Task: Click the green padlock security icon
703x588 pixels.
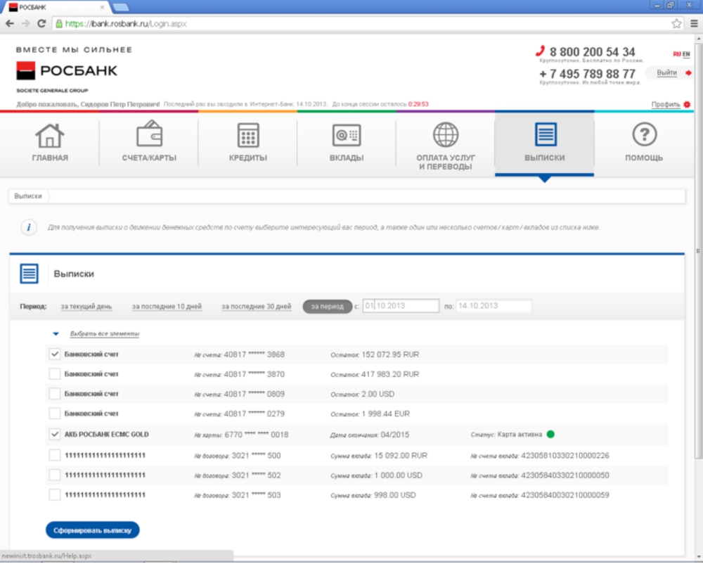Action: coord(59,24)
